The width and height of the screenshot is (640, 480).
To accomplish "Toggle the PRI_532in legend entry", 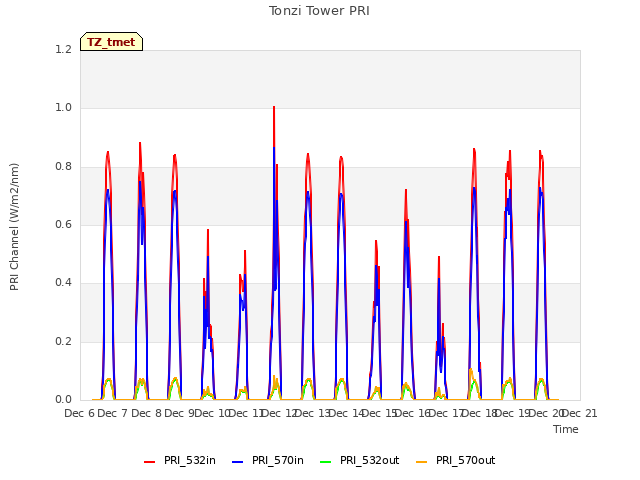I will (180, 461).
